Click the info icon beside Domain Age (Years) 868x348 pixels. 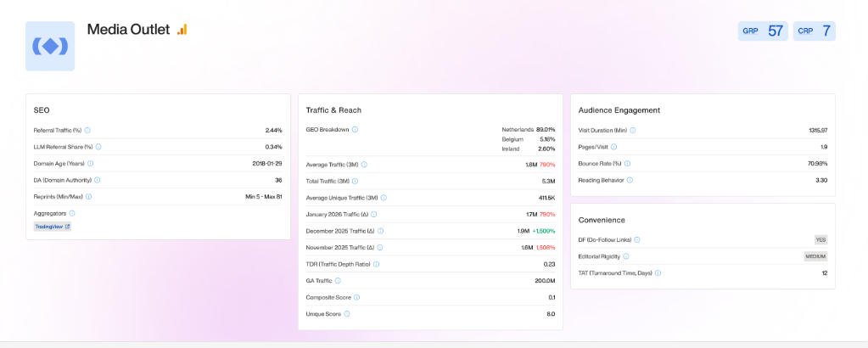click(91, 163)
